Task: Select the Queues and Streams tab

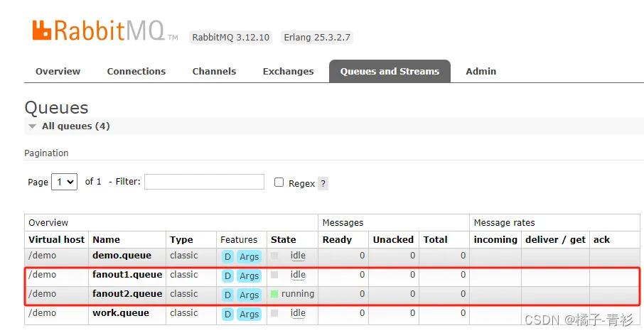Action: (x=390, y=71)
